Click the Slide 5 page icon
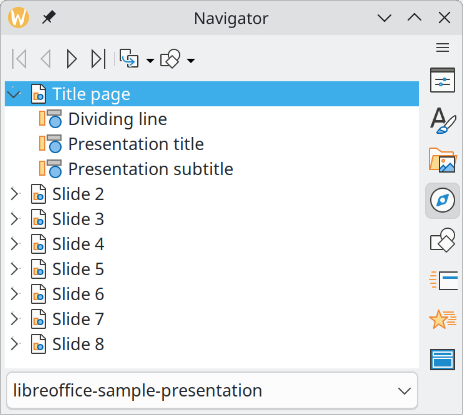The width and height of the screenshot is (463, 415). [x=38, y=269]
